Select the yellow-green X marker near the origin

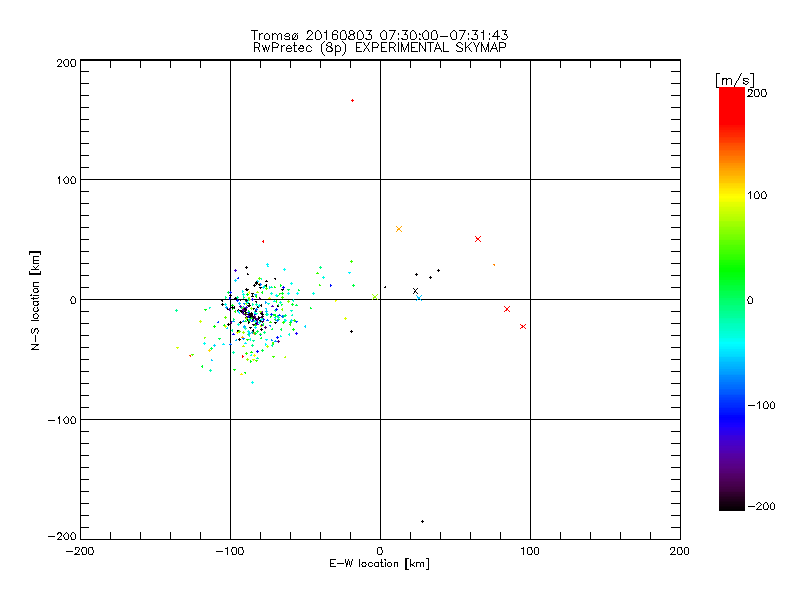375,297
